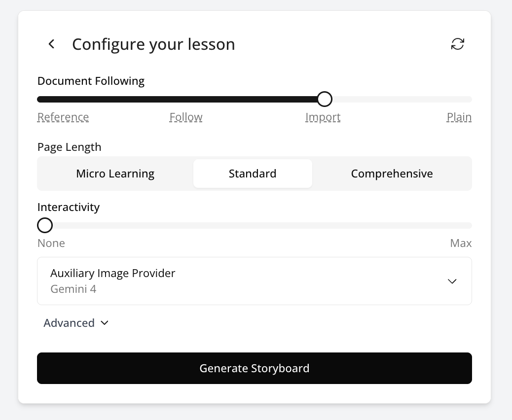
Task: Click the refresh icon at top right
Action: [x=458, y=44]
